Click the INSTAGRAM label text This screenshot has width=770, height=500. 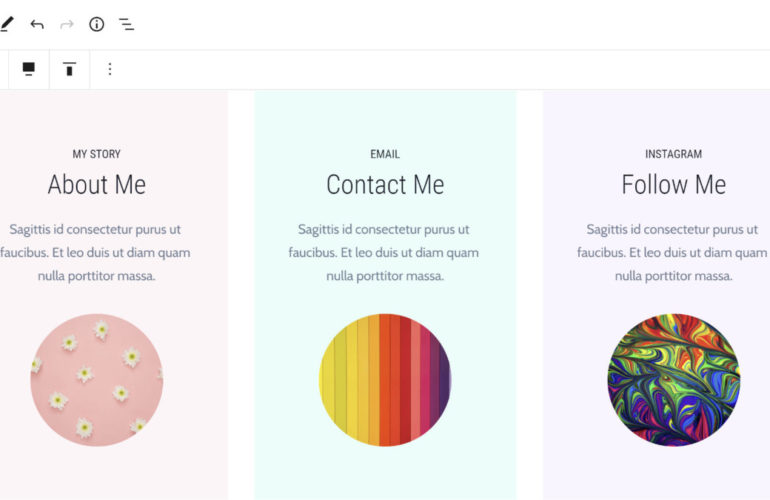(673, 154)
